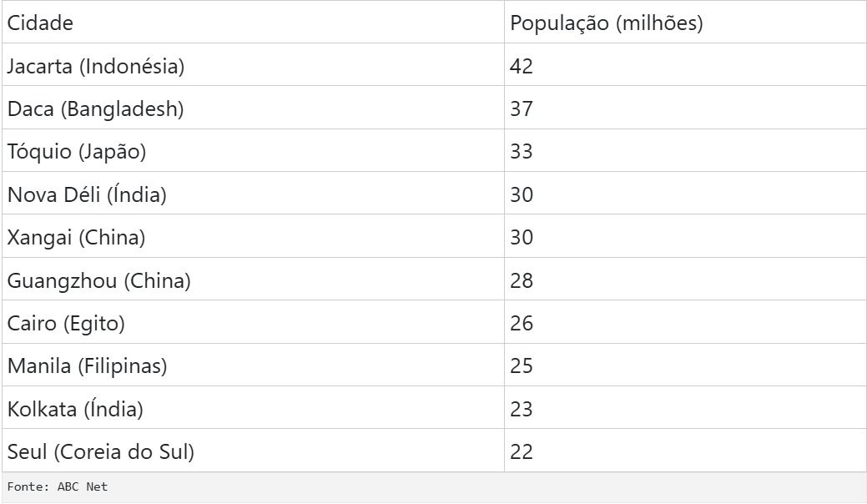Select the Nova Déli (Índia) cell
The height and width of the screenshot is (504, 867).
(x=87, y=195)
